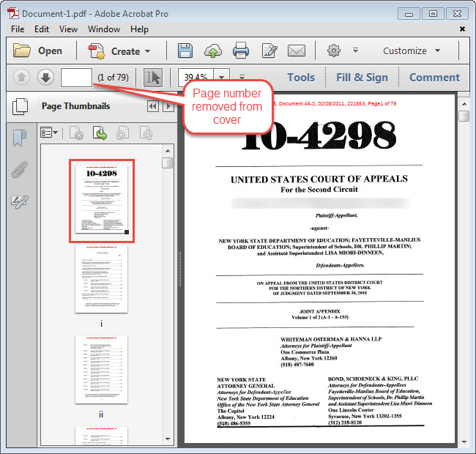This screenshot has width=476, height=454.
Task: Go to the next page with the down arrow
Action: (45, 78)
